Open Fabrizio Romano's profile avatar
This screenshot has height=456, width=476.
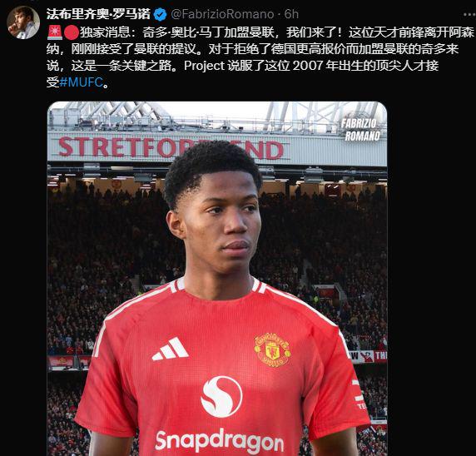click(23, 22)
